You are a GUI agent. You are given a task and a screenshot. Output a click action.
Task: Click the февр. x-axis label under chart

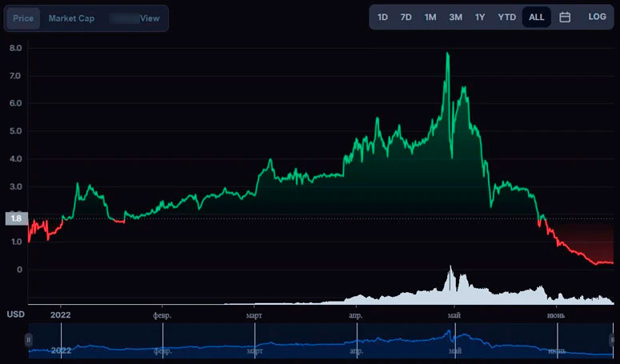162,315
